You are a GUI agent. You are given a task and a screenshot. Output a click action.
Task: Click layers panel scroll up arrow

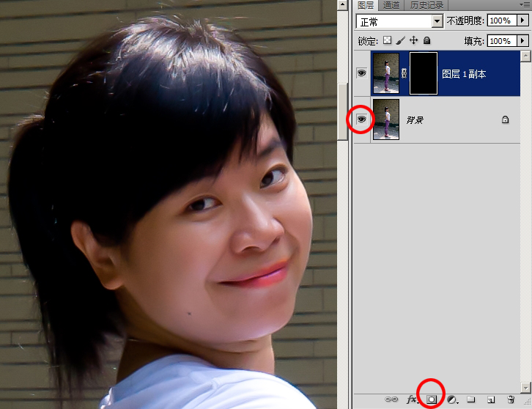pos(525,56)
